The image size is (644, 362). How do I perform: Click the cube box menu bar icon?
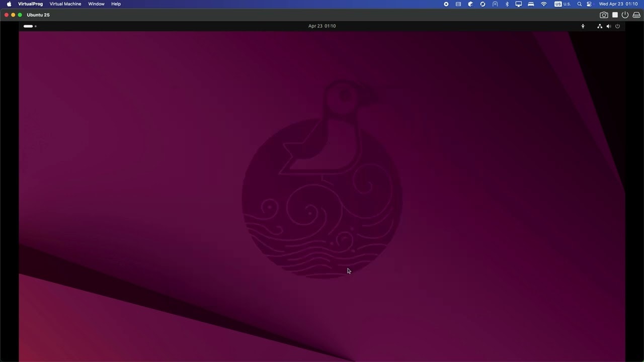click(470, 4)
